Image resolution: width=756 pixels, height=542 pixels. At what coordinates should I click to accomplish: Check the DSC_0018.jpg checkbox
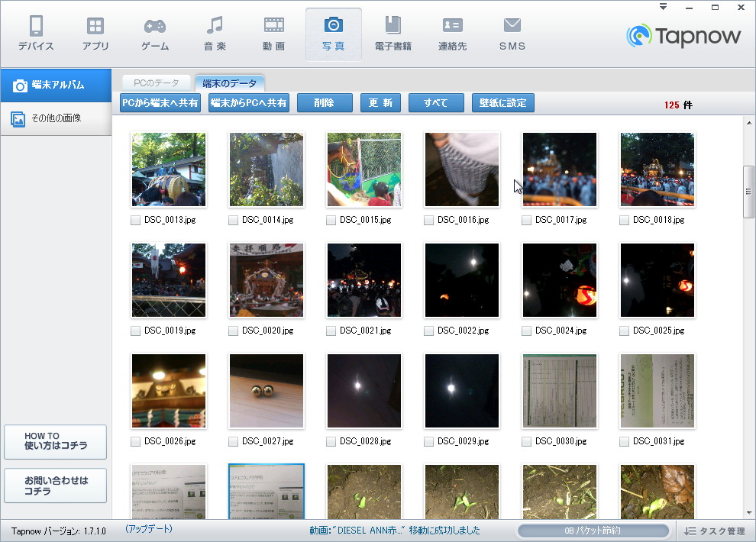click(625, 220)
